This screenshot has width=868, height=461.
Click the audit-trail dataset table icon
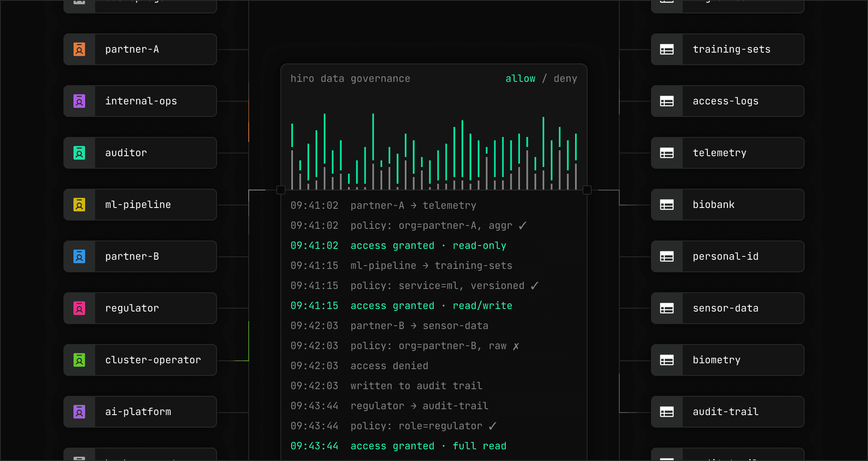pyautogui.click(x=666, y=412)
